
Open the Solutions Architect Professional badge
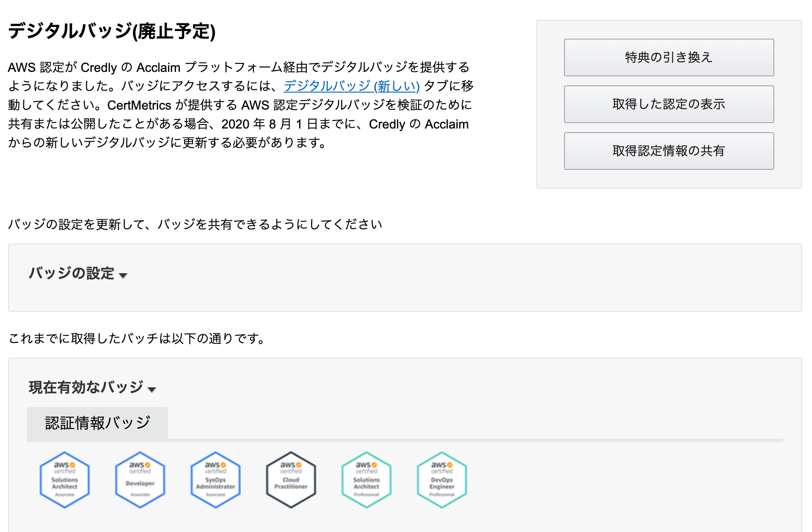[366, 480]
